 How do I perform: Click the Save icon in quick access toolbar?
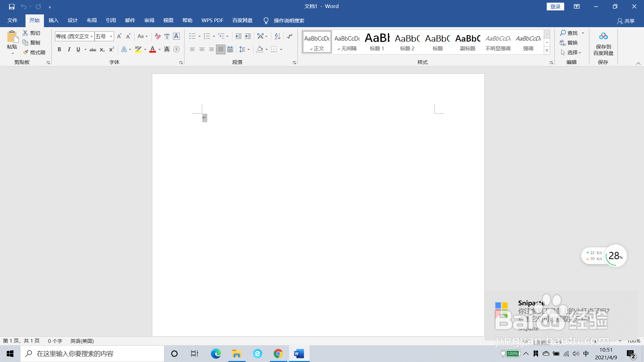pos(12,6)
